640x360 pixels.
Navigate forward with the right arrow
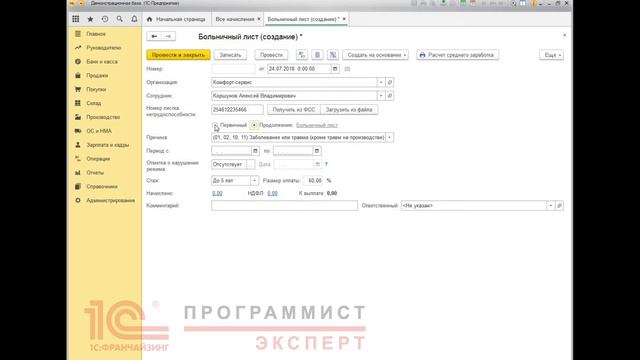(x=168, y=36)
